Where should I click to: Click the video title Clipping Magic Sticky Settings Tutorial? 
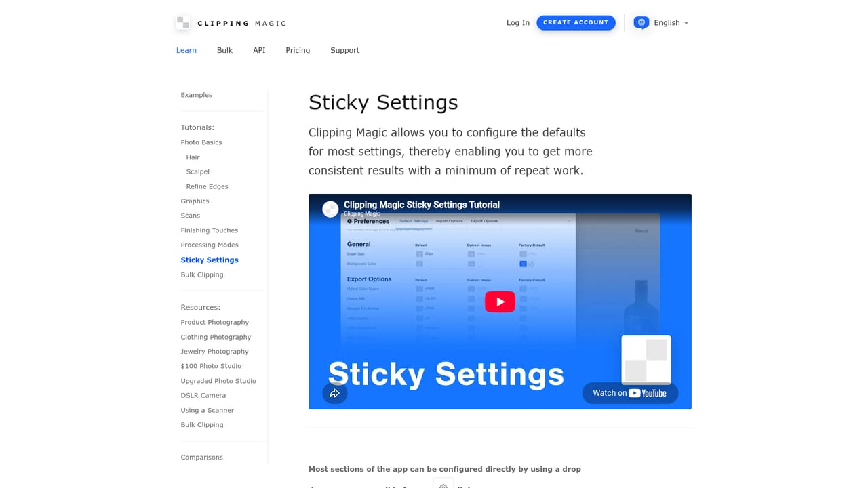click(422, 205)
